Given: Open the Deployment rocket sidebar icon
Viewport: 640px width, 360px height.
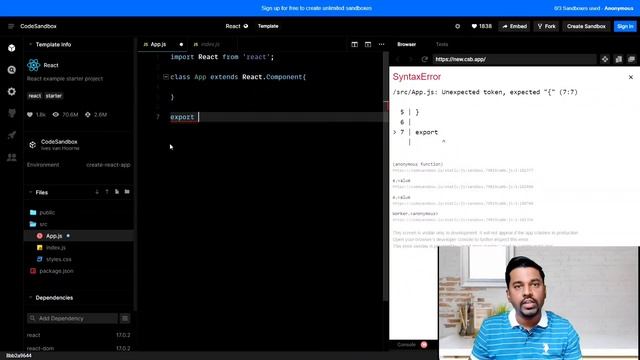Looking at the screenshot, I should click(x=11, y=135).
